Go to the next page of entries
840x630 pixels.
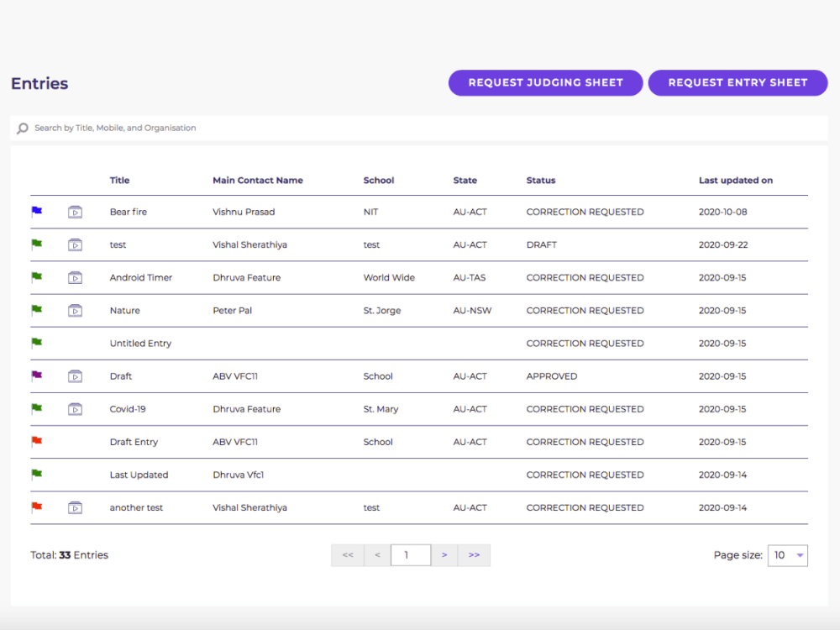[444, 555]
